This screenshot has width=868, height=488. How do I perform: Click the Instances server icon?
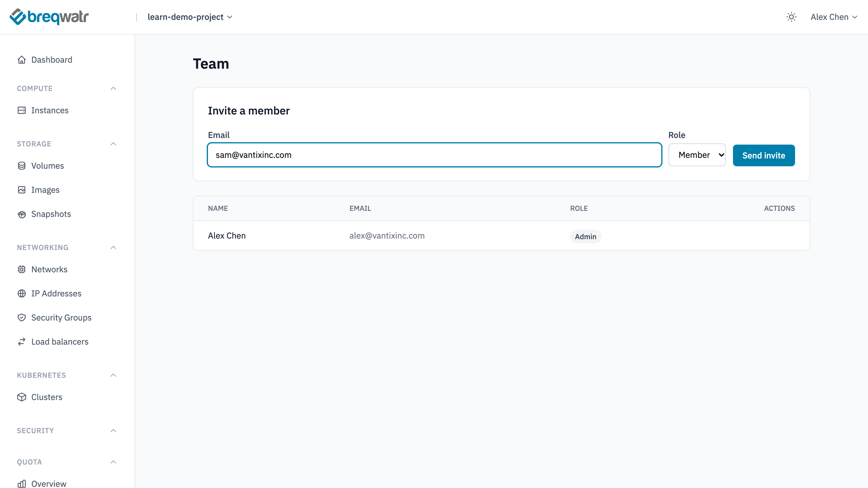(22, 110)
